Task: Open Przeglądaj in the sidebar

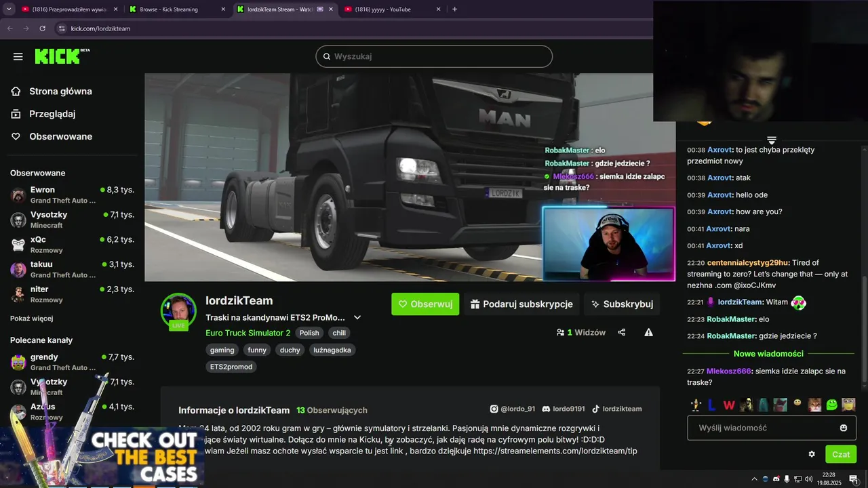Action: (52, 114)
